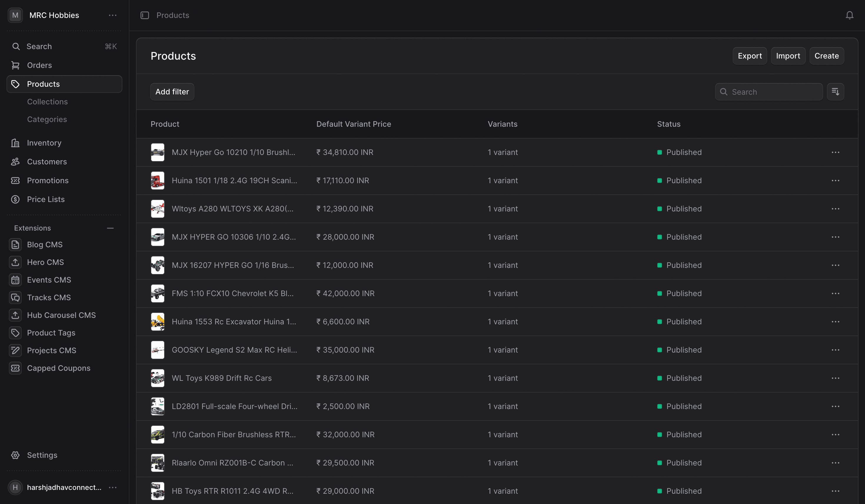Open the Events CMS calendar icon
Image resolution: width=865 pixels, height=504 pixels.
pos(15,280)
